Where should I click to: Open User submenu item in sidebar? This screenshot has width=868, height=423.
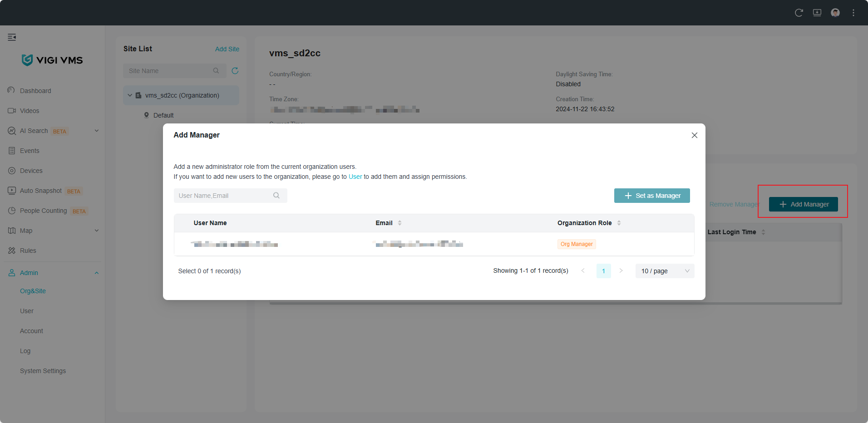click(27, 311)
